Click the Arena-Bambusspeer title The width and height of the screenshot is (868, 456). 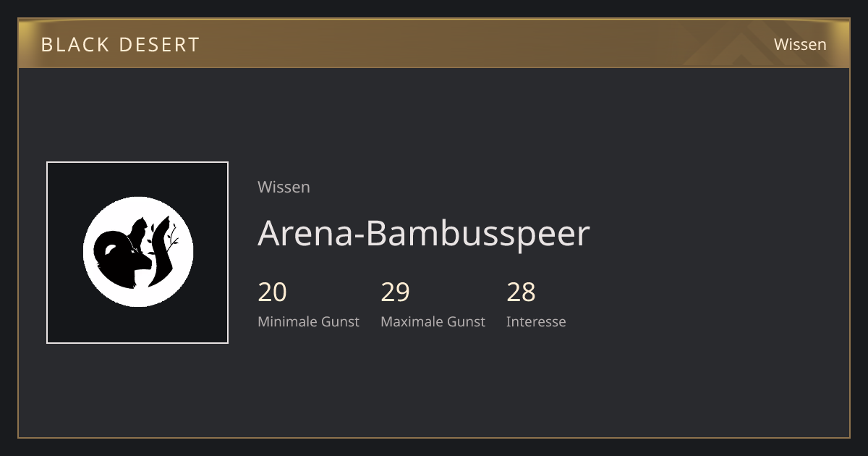(424, 233)
